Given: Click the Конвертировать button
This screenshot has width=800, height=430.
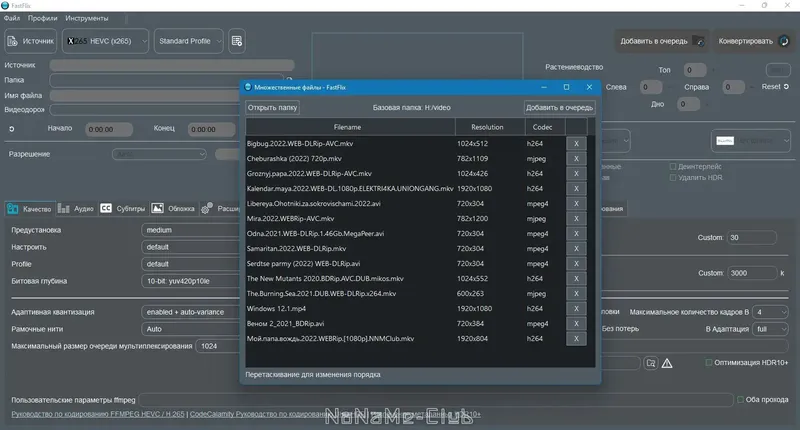Looking at the screenshot, I should pos(753,41).
